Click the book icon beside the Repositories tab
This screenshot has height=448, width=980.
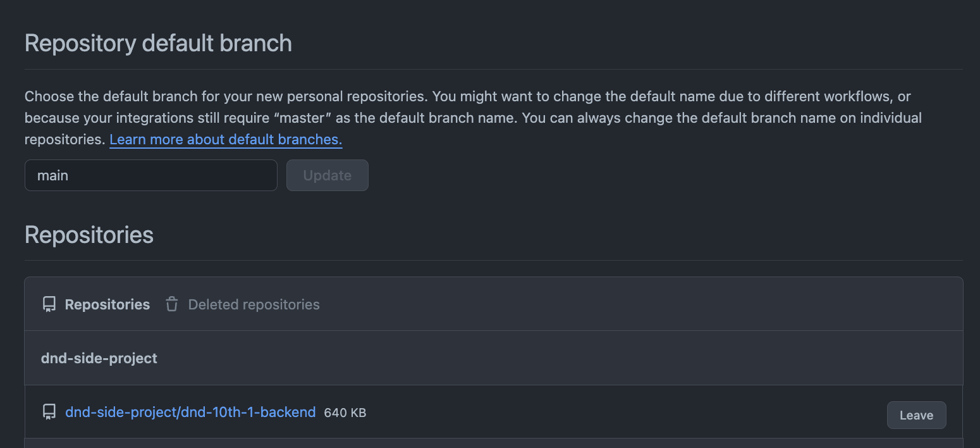tap(49, 304)
